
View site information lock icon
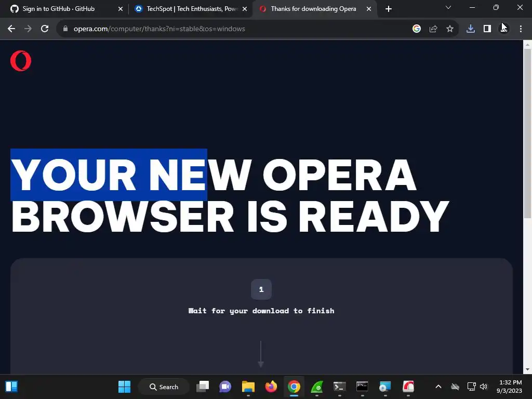point(65,29)
